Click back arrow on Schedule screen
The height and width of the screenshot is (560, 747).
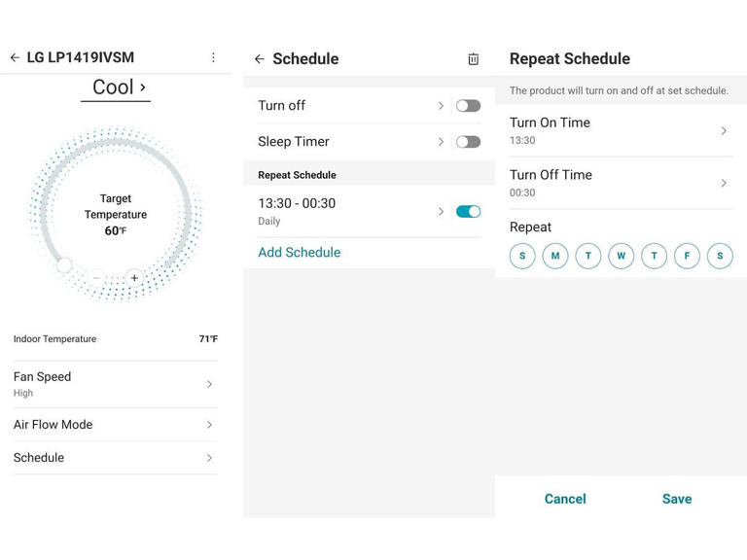pos(259,59)
